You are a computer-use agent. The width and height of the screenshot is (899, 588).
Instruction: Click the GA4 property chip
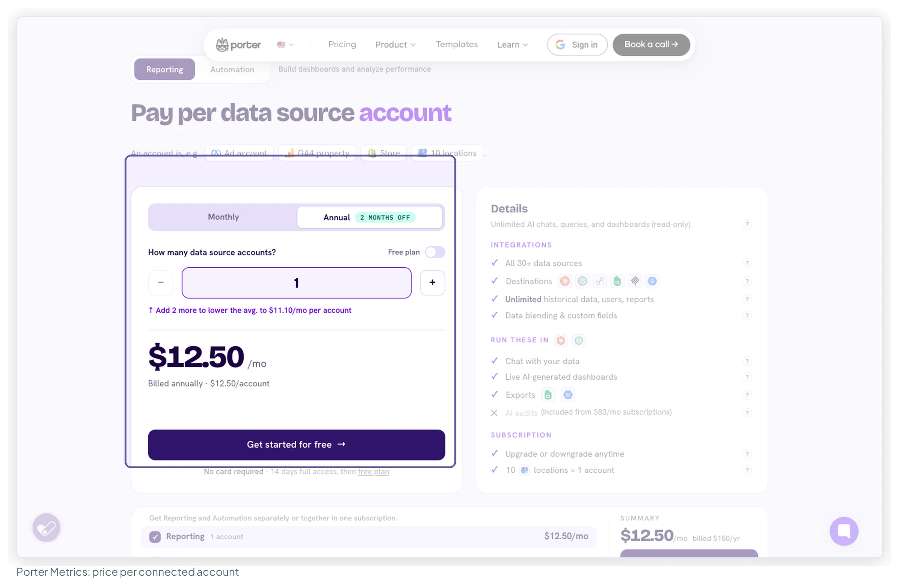coord(317,153)
